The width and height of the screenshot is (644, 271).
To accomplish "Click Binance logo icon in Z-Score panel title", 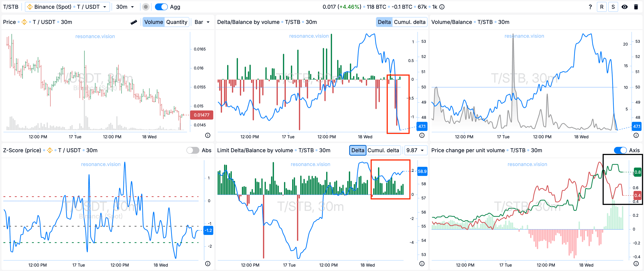I will coord(50,150).
